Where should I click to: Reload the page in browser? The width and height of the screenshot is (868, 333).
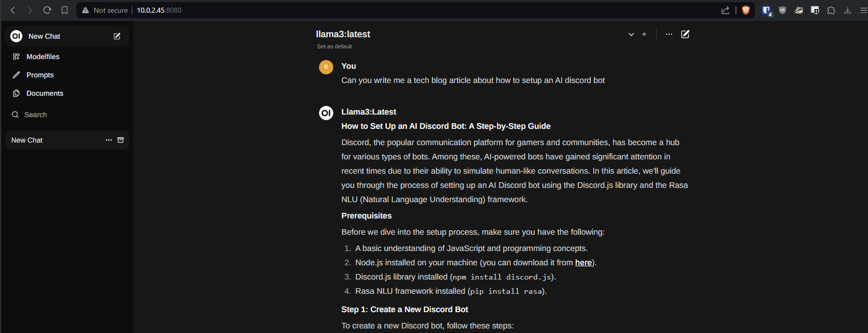tap(47, 10)
